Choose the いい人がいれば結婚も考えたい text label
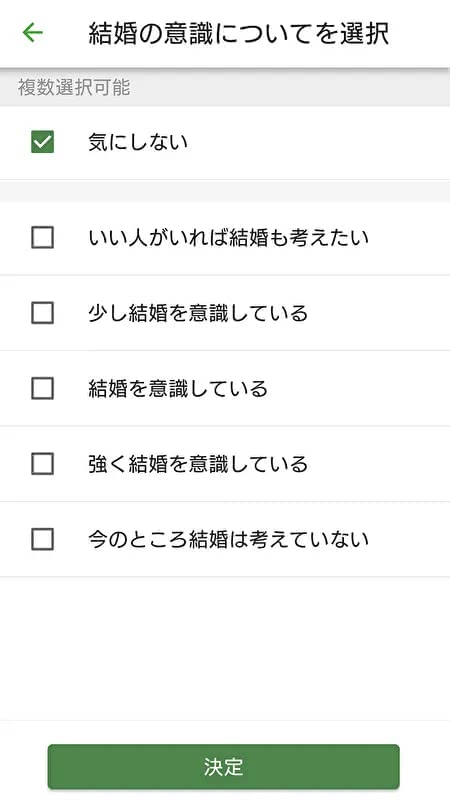Viewport: 450px width, 800px height. pos(228,238)
